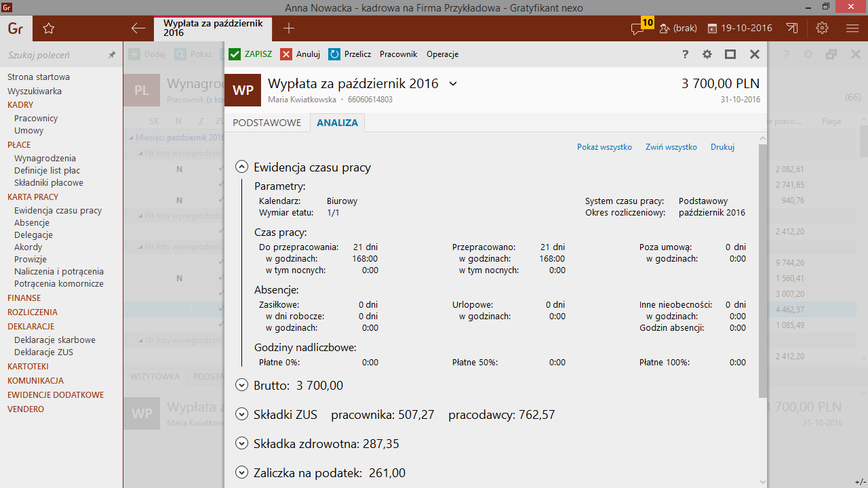Screen dimensions: 868x488
Task: Open help question mark in the dialog
Action: point(685,54)
